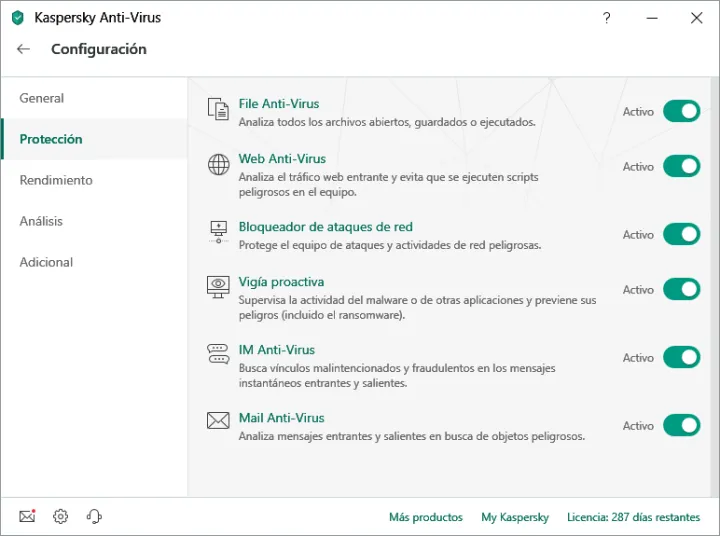This screenshot has width=720, height=536.
Task: Click the Activo label beside Web Anti-Virus
Action: click(x=638, y=167)
